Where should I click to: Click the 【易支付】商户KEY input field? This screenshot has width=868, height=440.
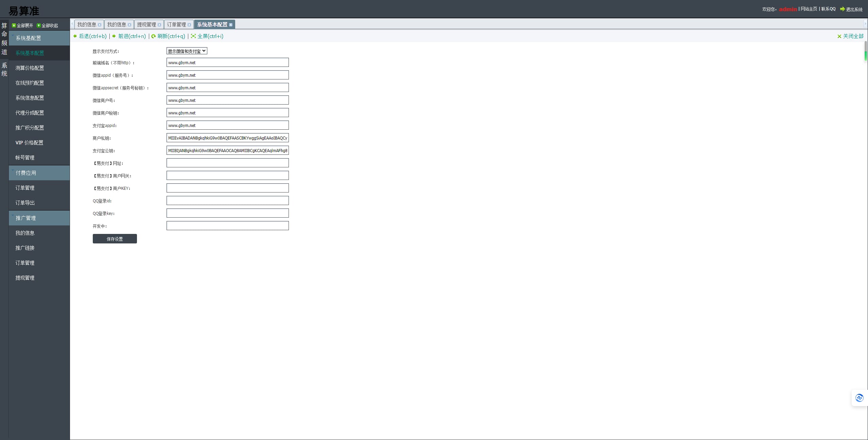pos(228,188)
